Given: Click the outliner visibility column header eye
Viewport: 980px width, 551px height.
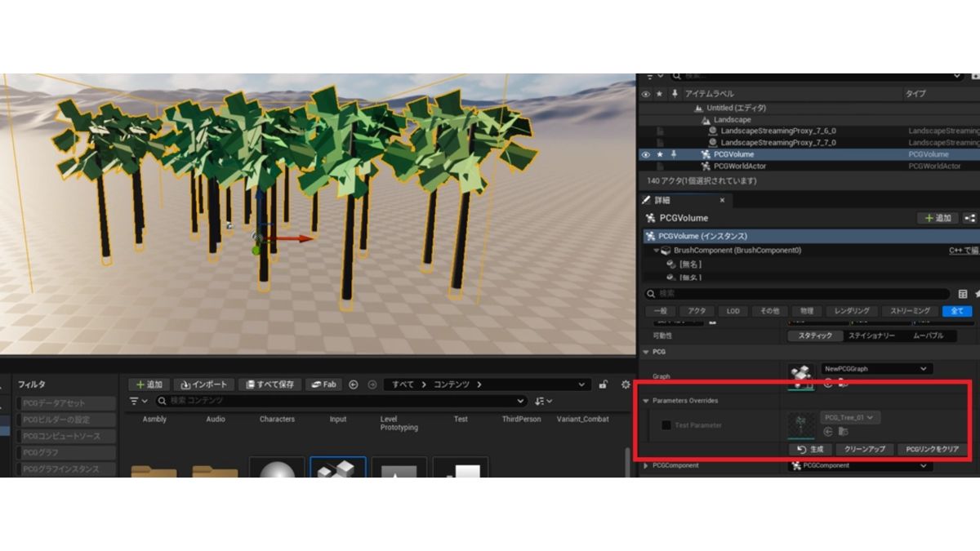Looking at the screenshot, I should [x=646, y=94].
